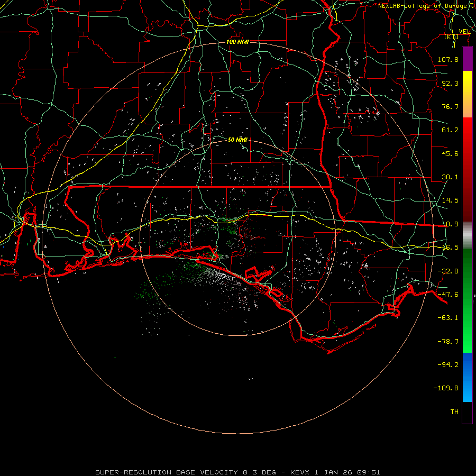476x476 pixels.
Task: Pick the red segment of the velocity color bar
Action: pyautogui.click(x=467, y=169)
